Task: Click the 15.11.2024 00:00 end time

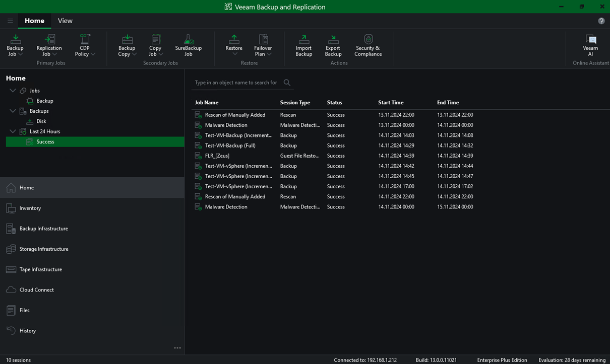Action: pos(455,207)
